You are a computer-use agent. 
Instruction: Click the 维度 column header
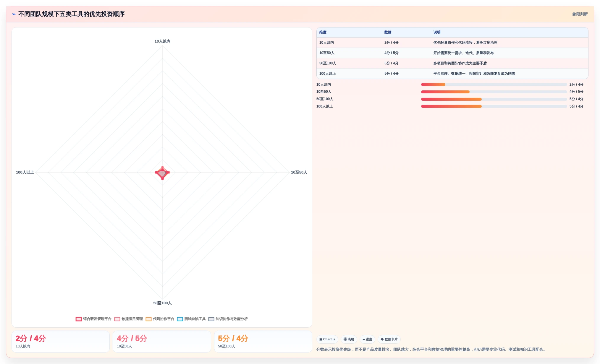(323, 32)
